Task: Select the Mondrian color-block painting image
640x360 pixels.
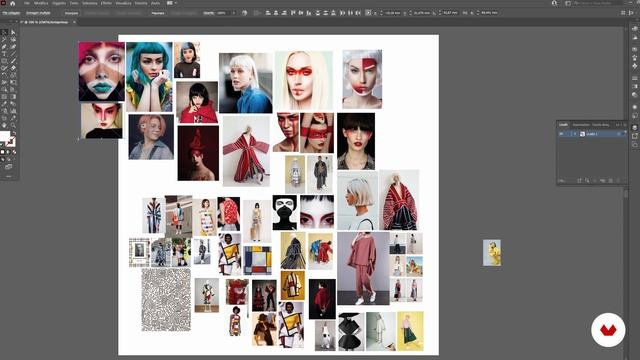Action: [258, 260]
